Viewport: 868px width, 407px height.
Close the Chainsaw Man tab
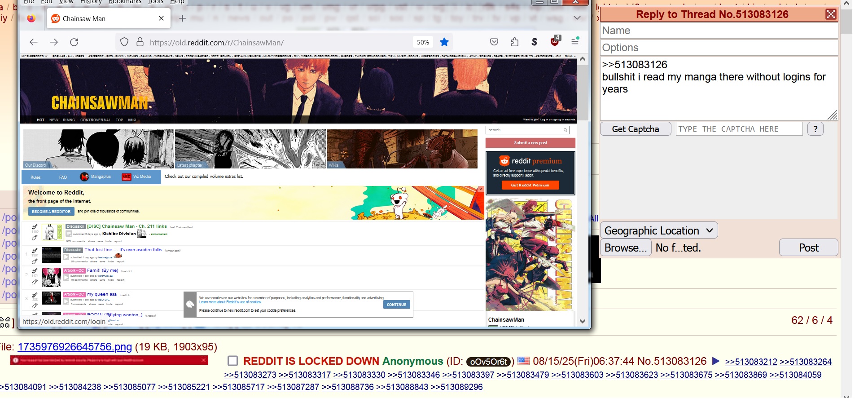162,18
